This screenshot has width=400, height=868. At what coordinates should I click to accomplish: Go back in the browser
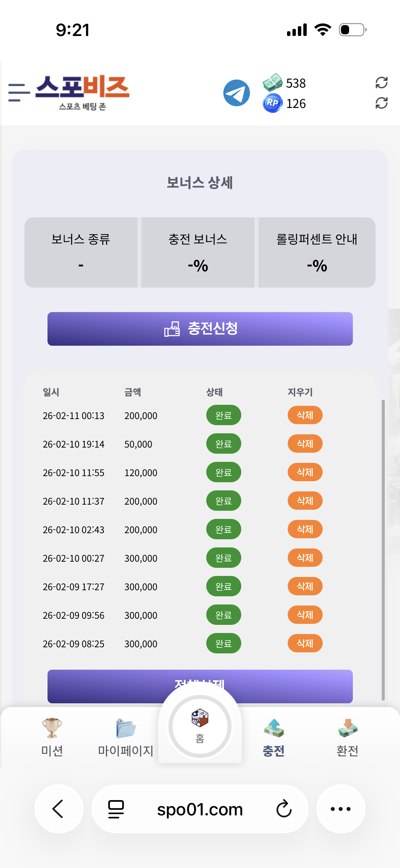click(x=59, y=809)
